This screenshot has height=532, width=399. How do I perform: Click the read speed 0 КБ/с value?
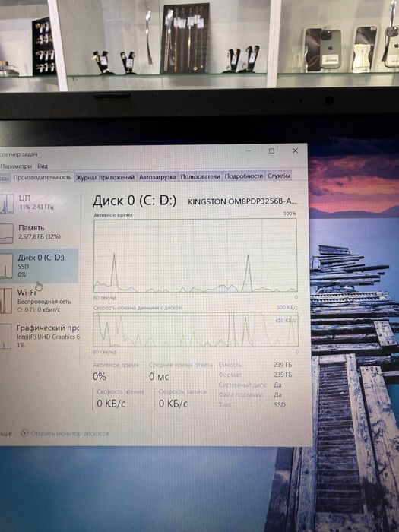(111, 404)
